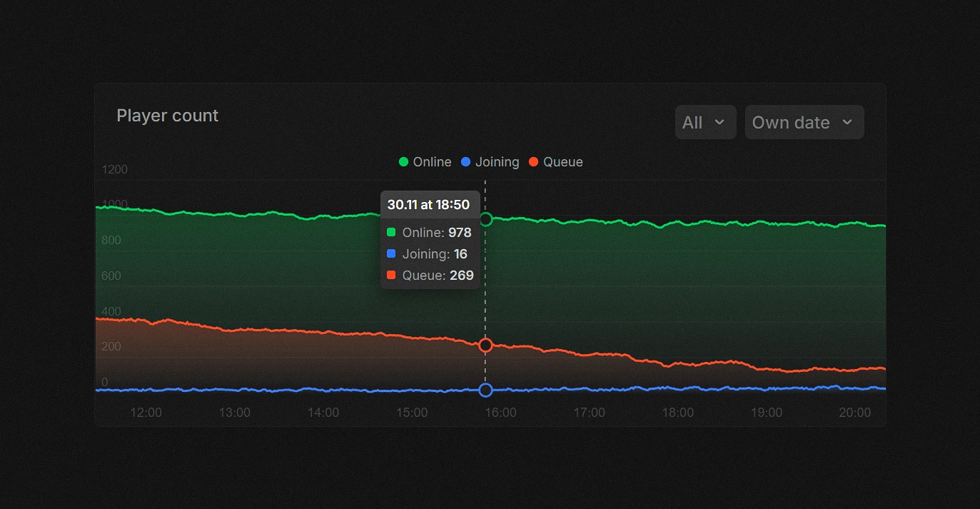Click the 12:00 time axis label
The image size is (980, 509).
[x=146, y=413]
